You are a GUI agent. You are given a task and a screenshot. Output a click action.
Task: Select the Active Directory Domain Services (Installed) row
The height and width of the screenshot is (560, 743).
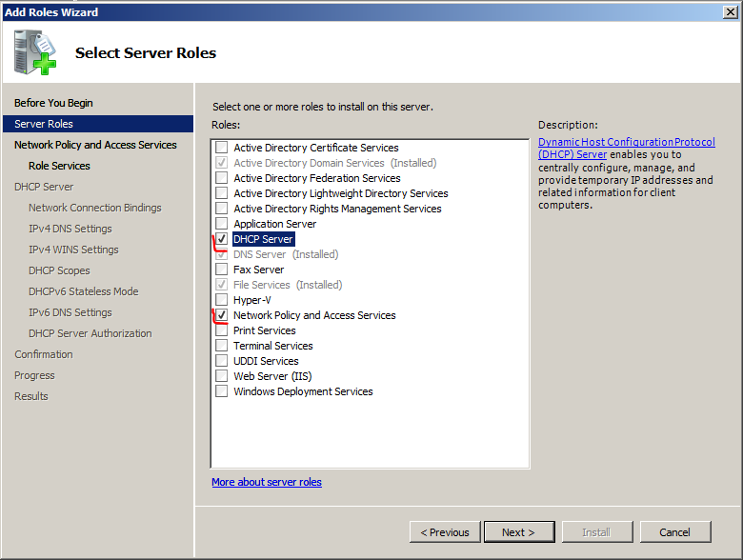point(334,163)
